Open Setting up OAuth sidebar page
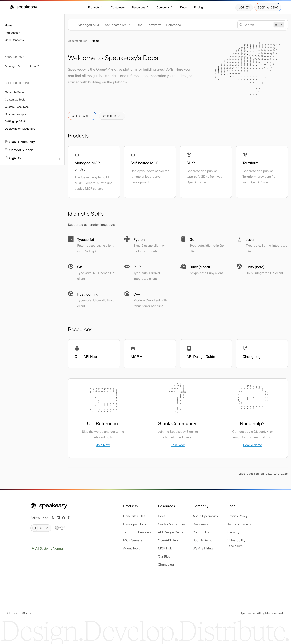291x644 pixels. pos(15,122)
